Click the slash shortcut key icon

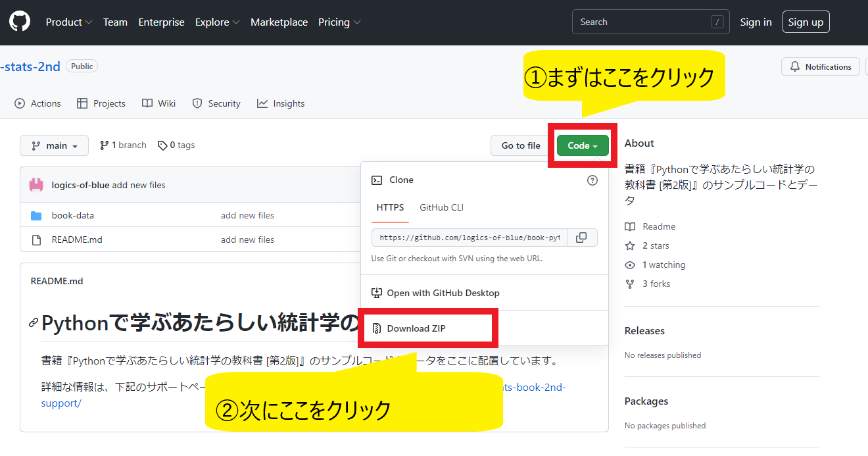[x=717, y=22]
